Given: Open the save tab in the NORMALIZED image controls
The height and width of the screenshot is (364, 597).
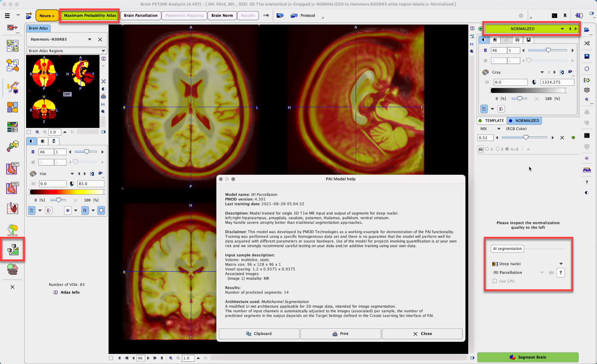Looking at the screenshot, I should (528, 40).
